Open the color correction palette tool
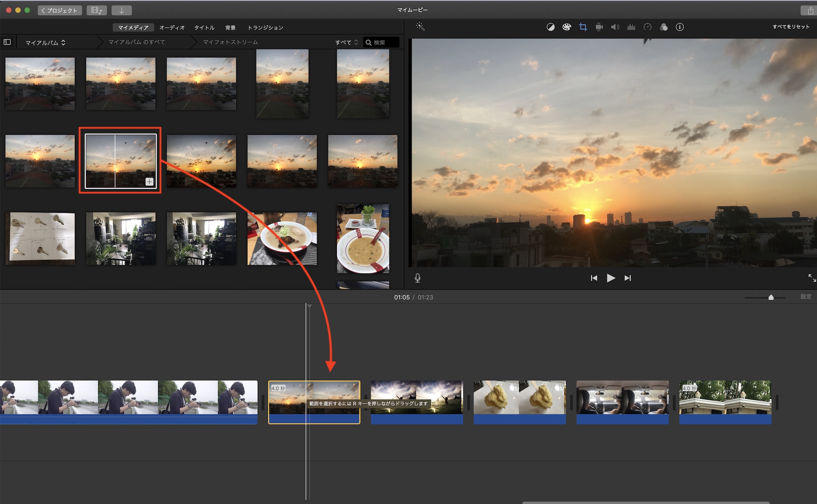This screenshot has width=817, height=504. 567,27
